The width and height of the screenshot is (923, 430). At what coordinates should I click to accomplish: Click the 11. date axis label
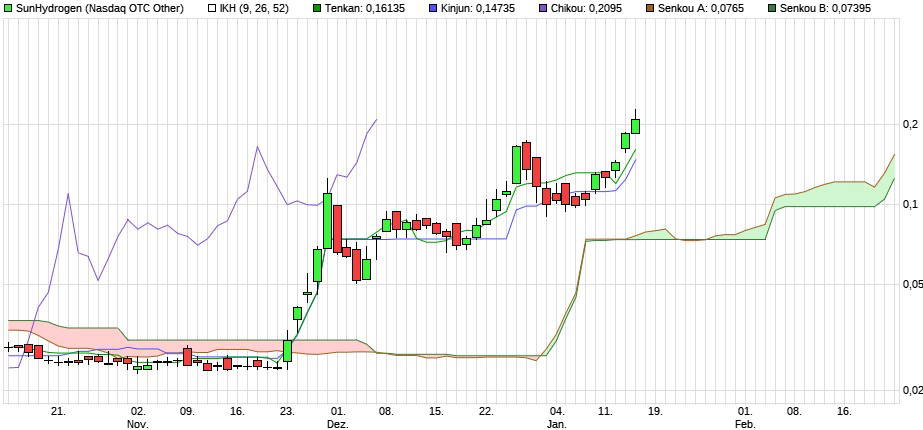[606, 412]
